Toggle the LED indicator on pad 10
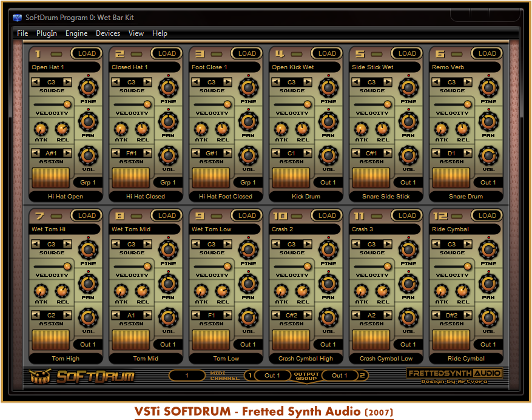 point(297,215)
